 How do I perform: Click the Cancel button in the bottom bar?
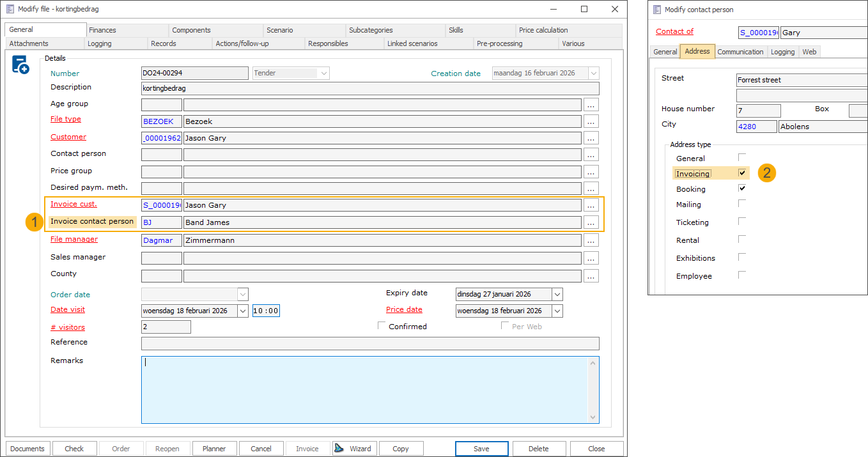261,449
